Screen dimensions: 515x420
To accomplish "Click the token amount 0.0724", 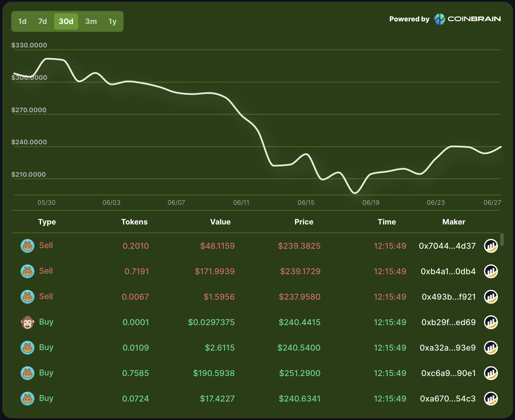I will 135,399.
